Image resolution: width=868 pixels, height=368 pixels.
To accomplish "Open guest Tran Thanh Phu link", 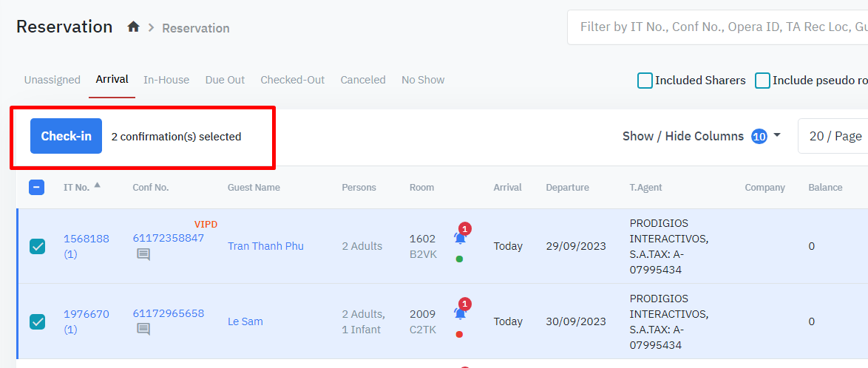I will click(265, 246).
